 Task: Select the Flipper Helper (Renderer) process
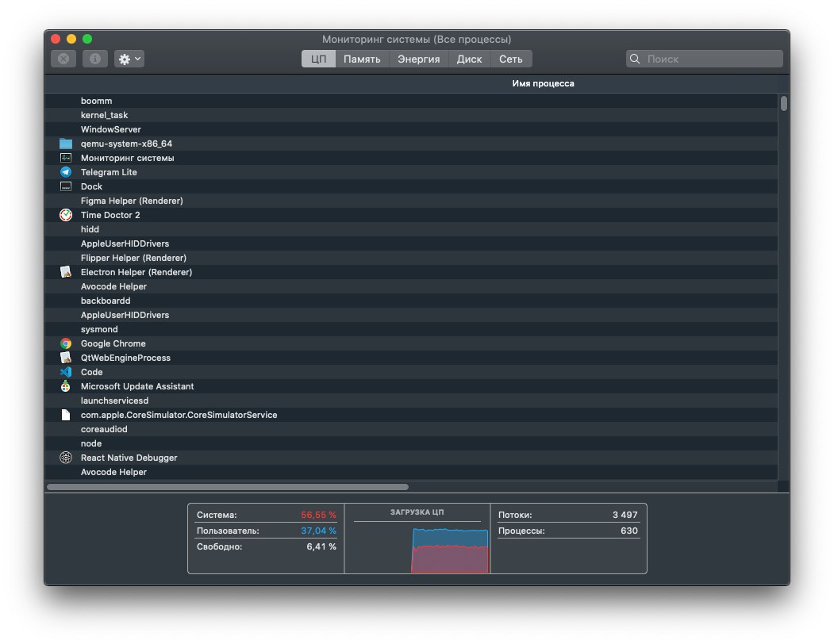(411, 258)
